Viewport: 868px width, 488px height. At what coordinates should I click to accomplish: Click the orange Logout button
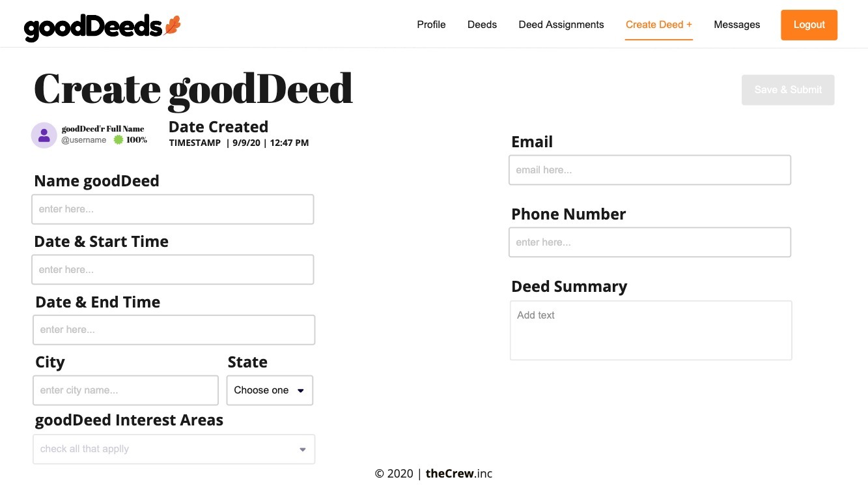[809, 24]
